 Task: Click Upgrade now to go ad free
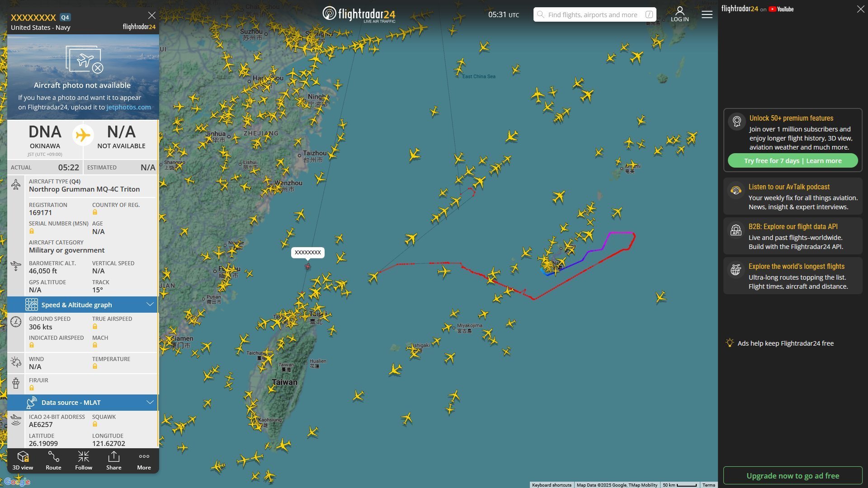(793, 476)
